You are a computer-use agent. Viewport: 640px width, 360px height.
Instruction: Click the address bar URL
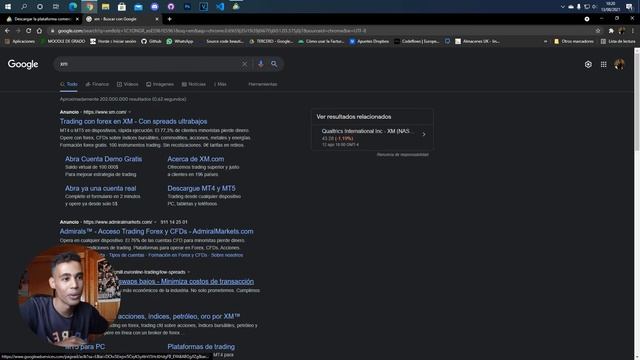pyautogui.click(x=211, y=31)
